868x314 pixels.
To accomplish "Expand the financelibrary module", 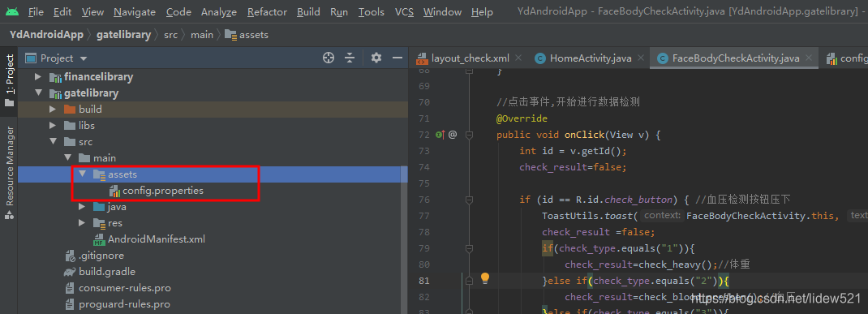I will 38,77.
